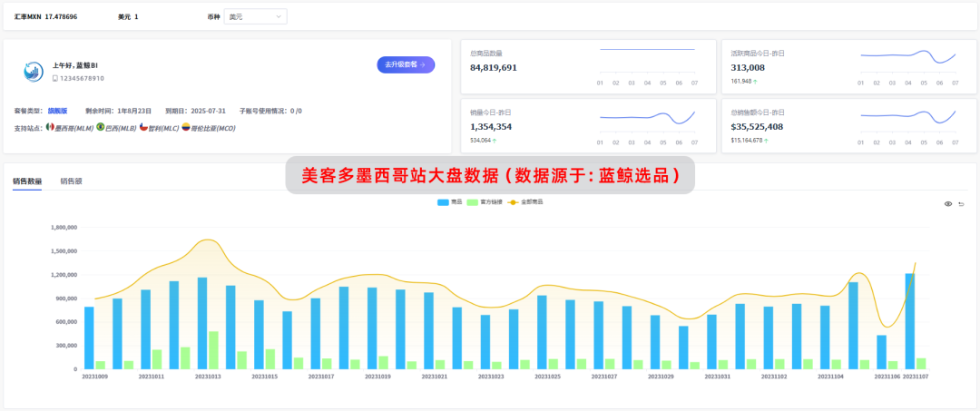
Task: Click the 子账号使用情况 0/0 text
Action: click(x=270, y=111)
